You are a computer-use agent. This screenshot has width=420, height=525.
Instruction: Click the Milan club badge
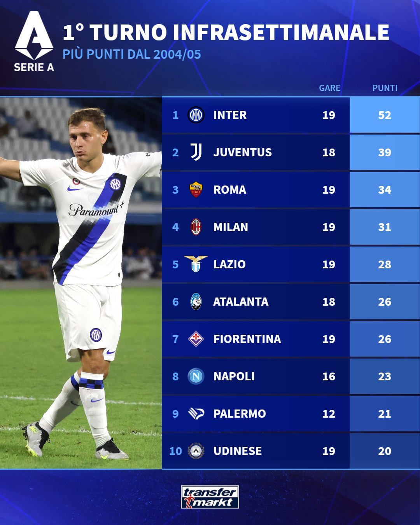(196, 227)
